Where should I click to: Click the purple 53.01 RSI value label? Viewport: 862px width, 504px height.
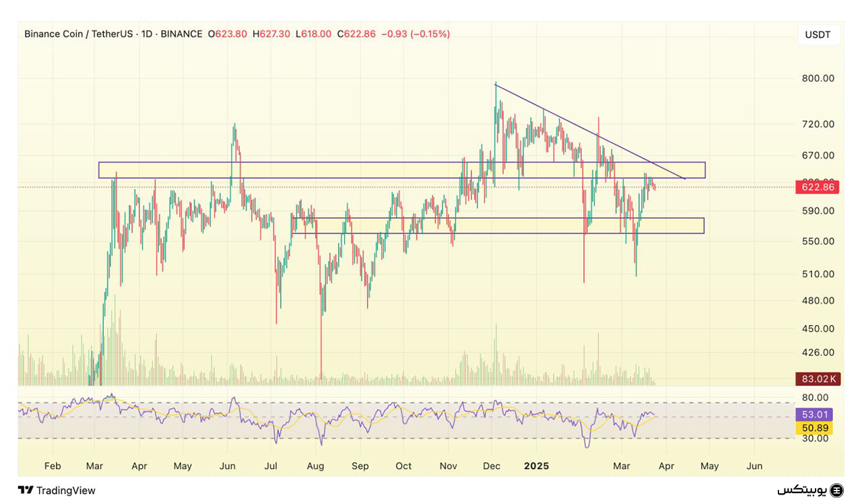(814, 415)
